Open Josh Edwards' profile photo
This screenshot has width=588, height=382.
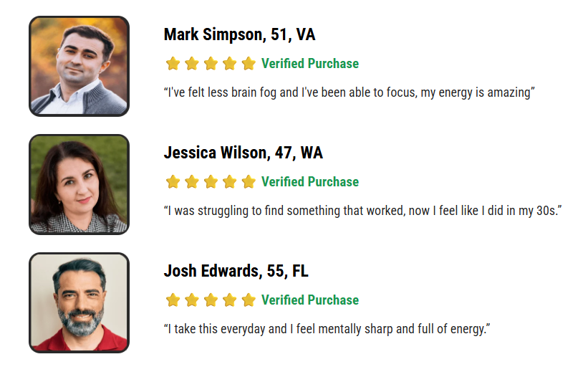[79, 302]
